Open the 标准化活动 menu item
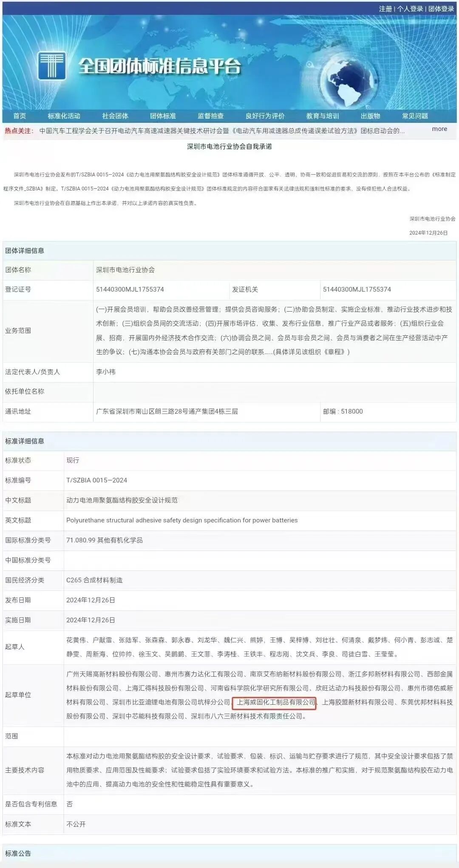Viewport: 459px width, 868px height. coord(64,116)
